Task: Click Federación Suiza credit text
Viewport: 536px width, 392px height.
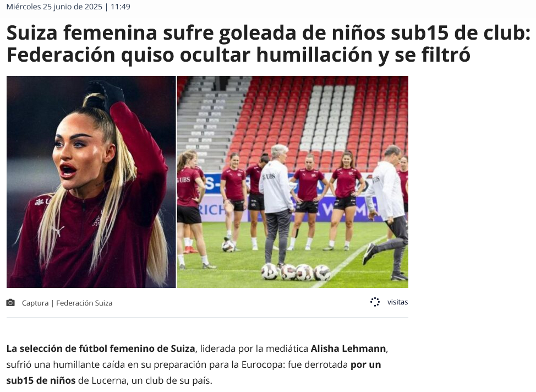Action: click(84, 303)
